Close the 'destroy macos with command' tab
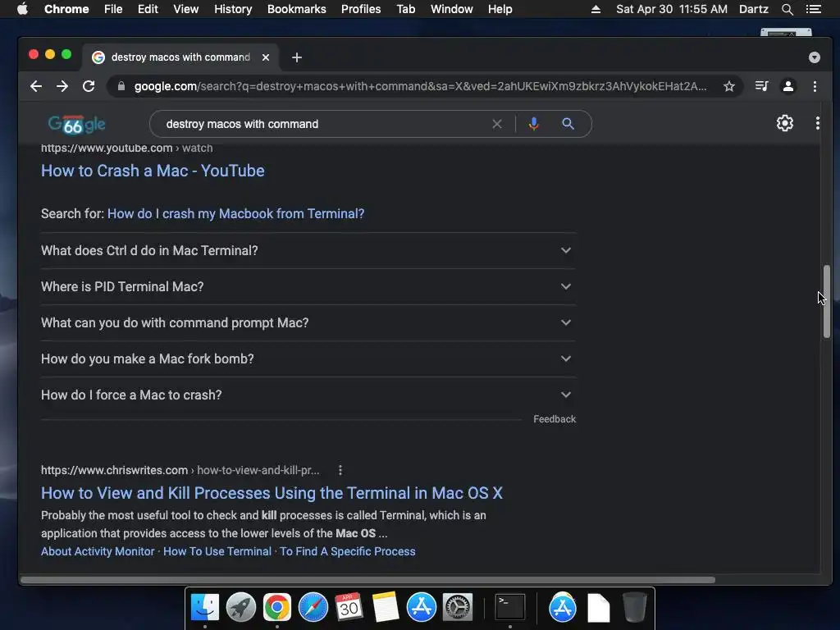The height and width of the screenshot is (630, 840). (x=266, y=57)
